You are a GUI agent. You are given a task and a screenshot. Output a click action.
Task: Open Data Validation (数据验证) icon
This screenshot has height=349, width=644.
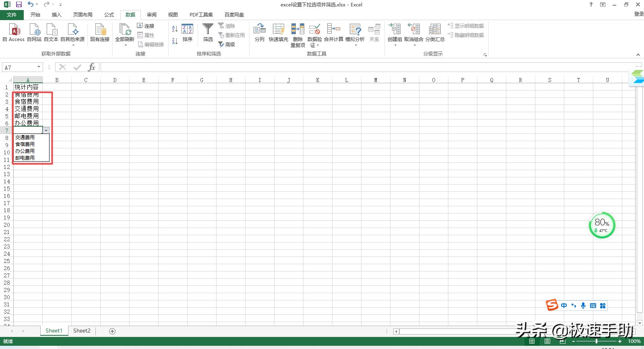pos(315,29)
